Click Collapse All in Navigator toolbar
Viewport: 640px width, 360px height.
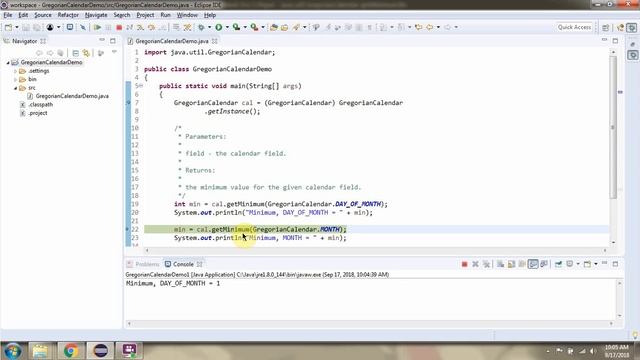pyautogui.click(x=76, y=53)
